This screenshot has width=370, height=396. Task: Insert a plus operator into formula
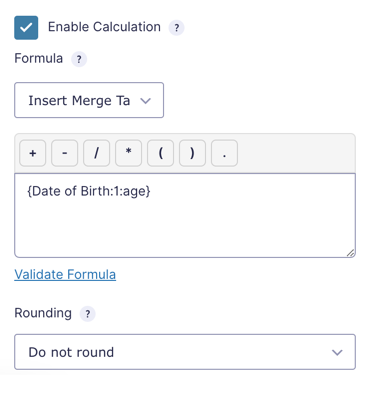point(33,153)
